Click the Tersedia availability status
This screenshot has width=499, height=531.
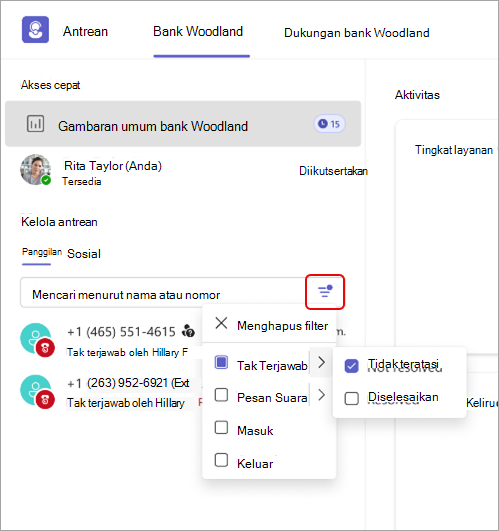[82, 182]
